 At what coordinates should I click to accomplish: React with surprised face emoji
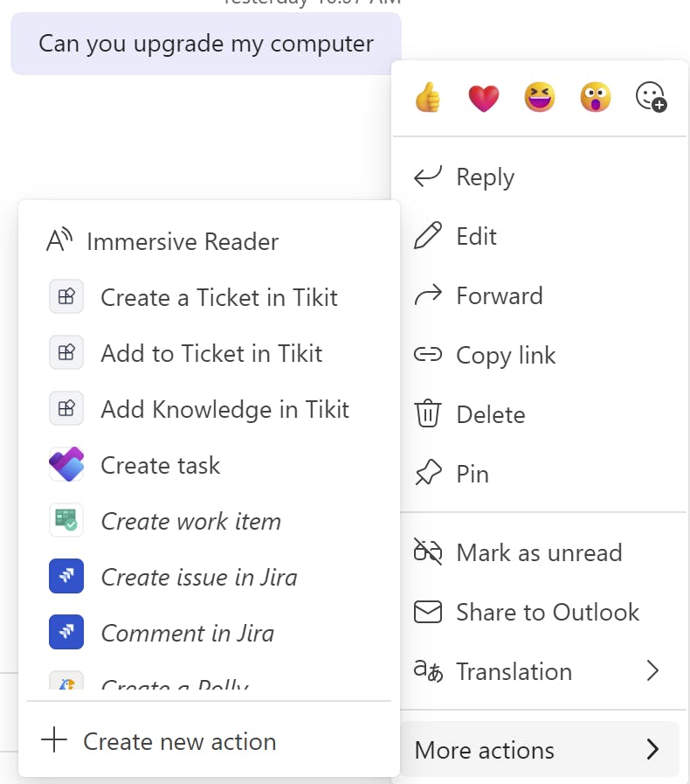595,97
